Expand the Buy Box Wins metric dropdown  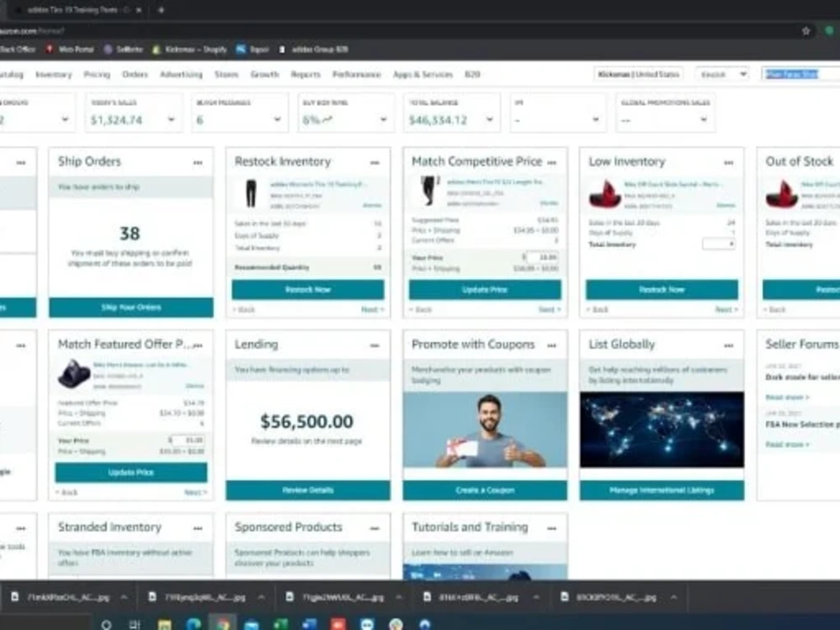pos(383,119)
